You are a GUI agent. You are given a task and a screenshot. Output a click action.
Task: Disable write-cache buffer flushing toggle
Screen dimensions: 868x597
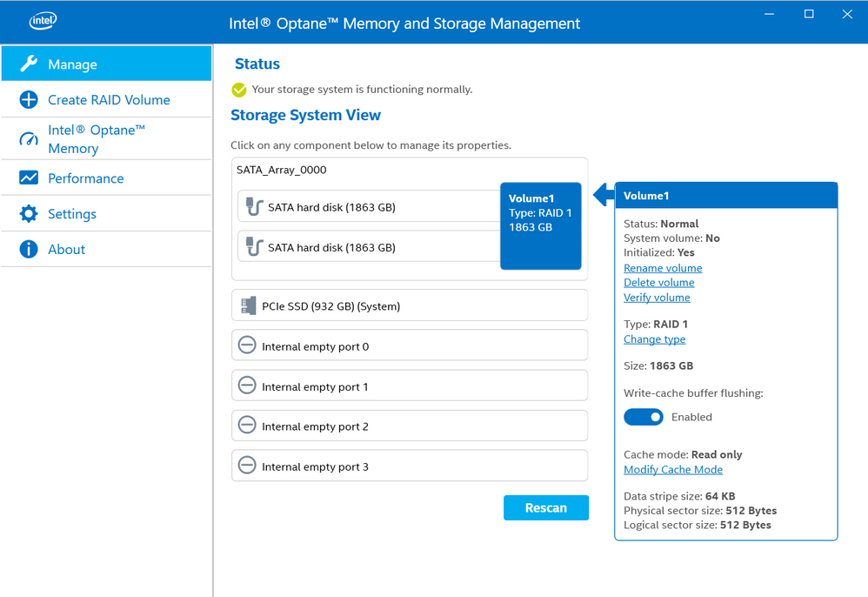(x=644, y=417)
